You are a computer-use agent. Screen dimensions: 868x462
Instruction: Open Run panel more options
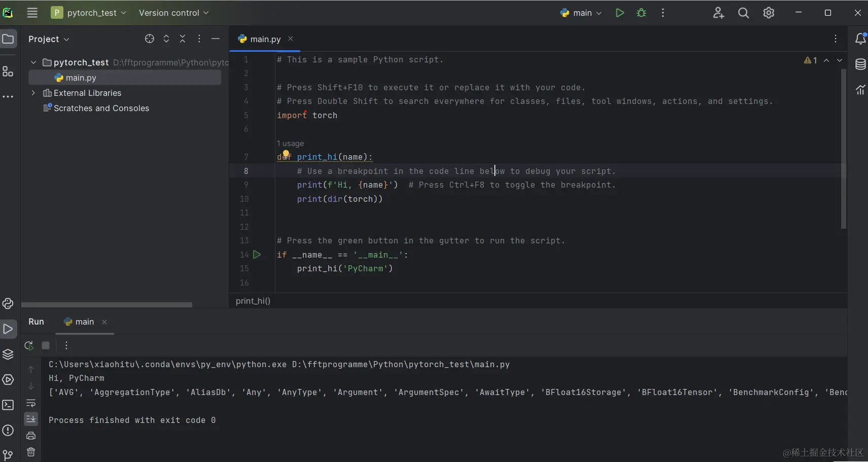pos(66,345)
